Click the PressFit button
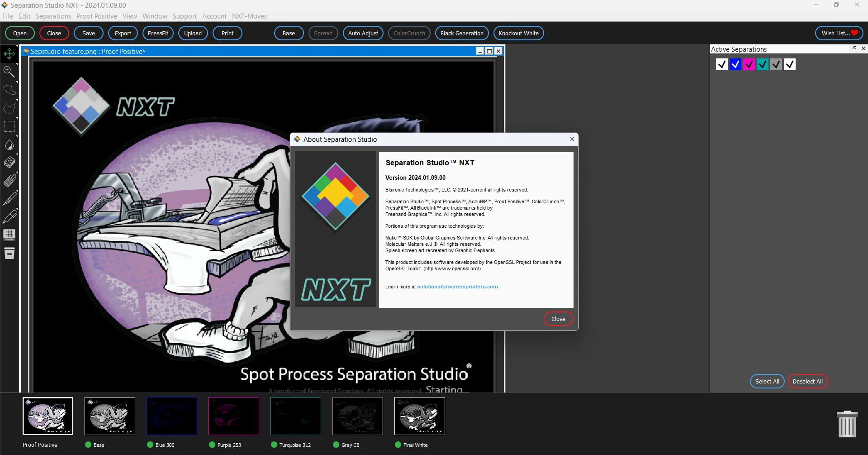The width and height of the screenshot is (868, 455). (158, 33)
